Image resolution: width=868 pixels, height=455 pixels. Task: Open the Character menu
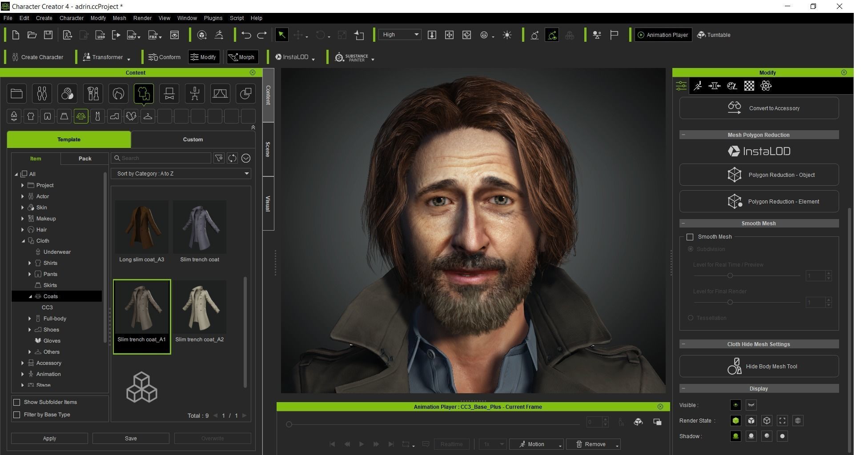[72, 18]
